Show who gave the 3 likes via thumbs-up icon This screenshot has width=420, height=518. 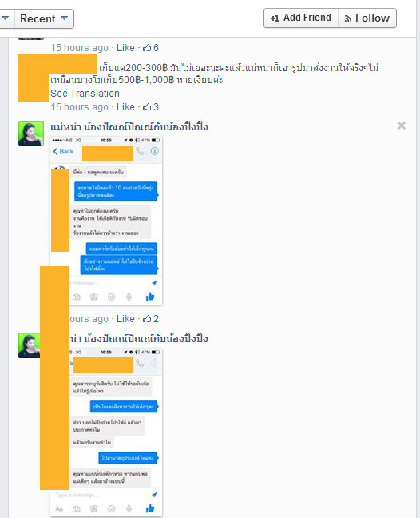tap(150, 107)
